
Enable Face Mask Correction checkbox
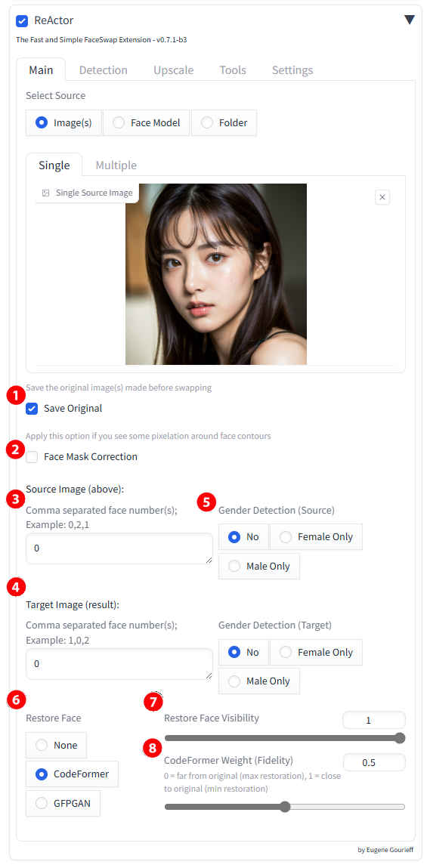[32, 457]
